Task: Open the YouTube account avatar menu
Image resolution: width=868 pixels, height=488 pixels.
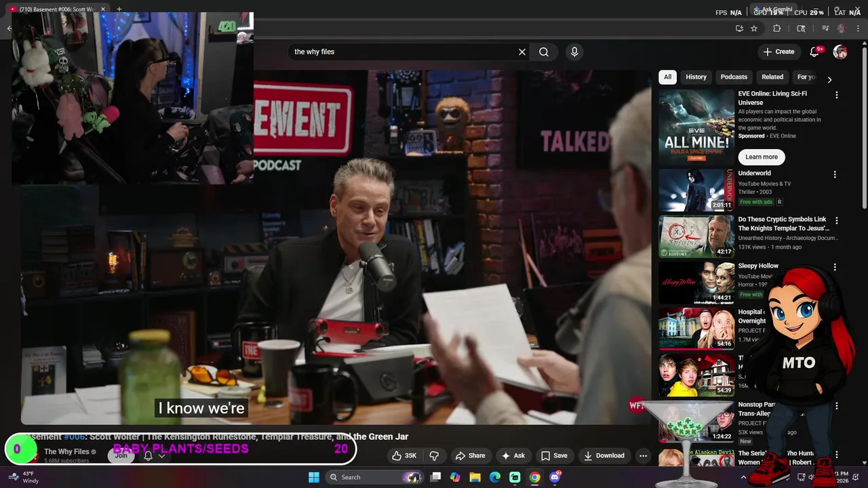Action: 840,52
